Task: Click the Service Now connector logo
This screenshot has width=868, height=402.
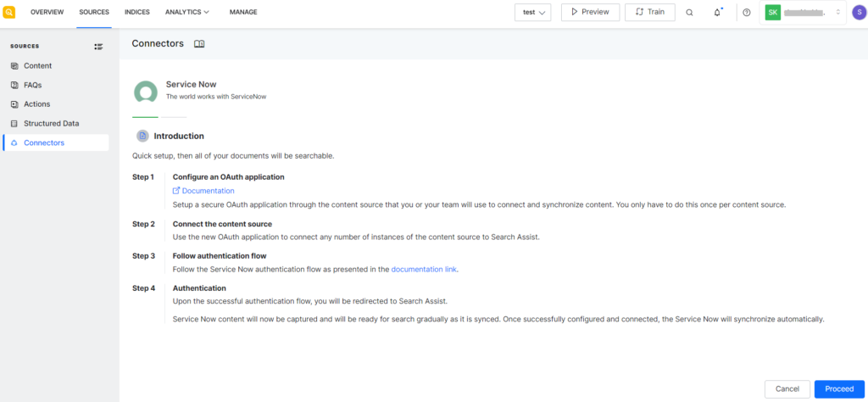Action: (x=146, y=92)
